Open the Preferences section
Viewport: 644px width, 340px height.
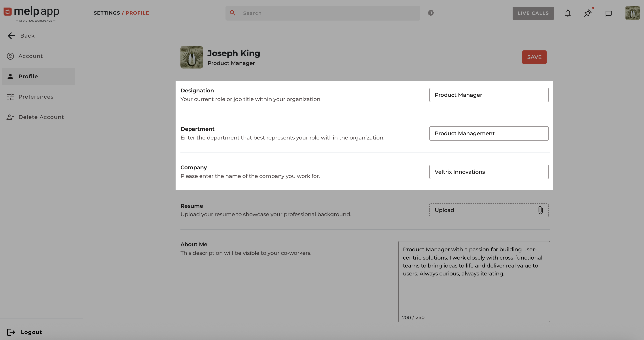[x=36, y=97]
